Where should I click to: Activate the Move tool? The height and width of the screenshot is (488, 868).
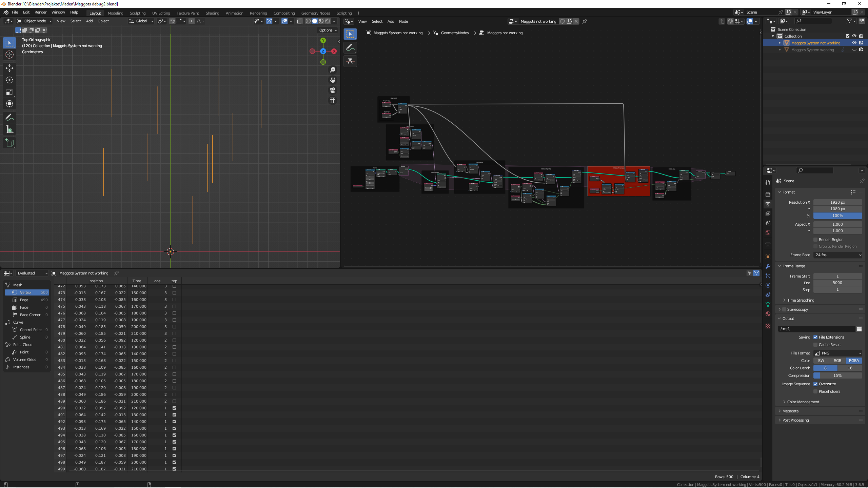click(9, 68)
